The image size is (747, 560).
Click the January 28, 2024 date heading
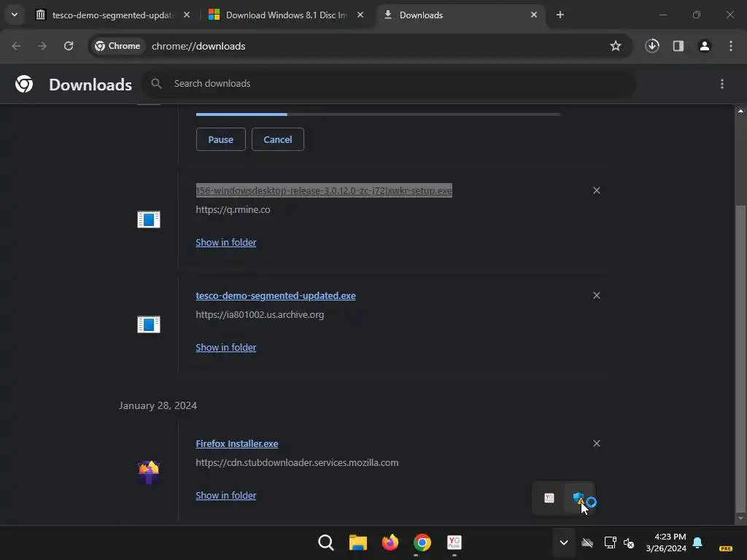pyautogui.click(x=158, y=405)
